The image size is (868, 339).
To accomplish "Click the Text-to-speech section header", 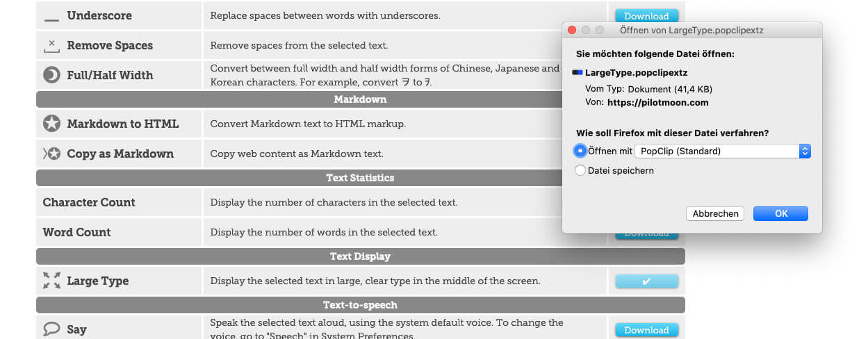I will click(360, 305).
